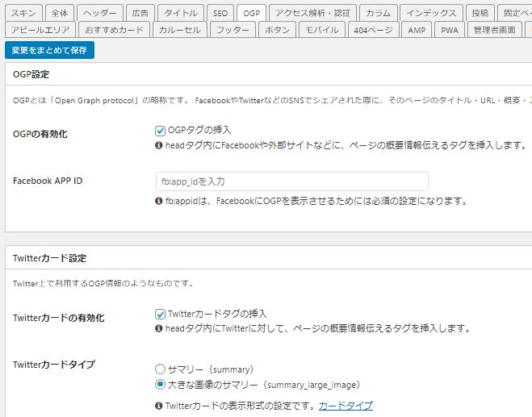Click the Facebook APP ID label
The image size is (532, 417).
point(48,181)
